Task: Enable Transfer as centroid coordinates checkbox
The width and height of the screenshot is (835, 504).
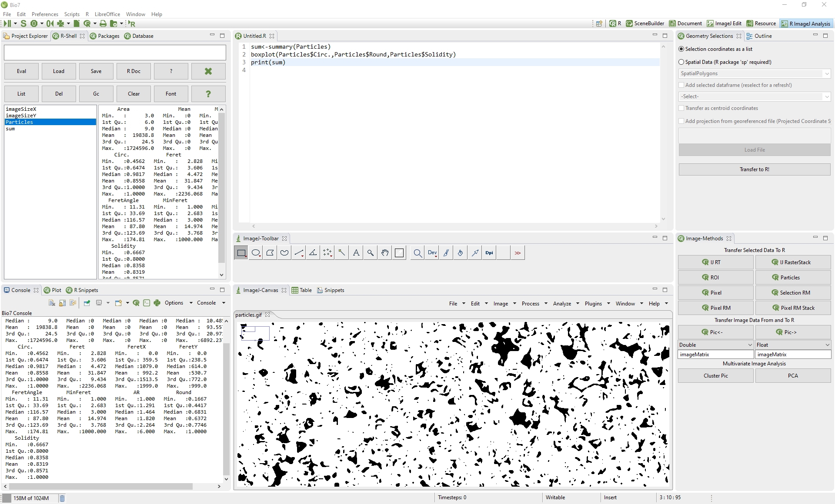Action: [681, 108]
